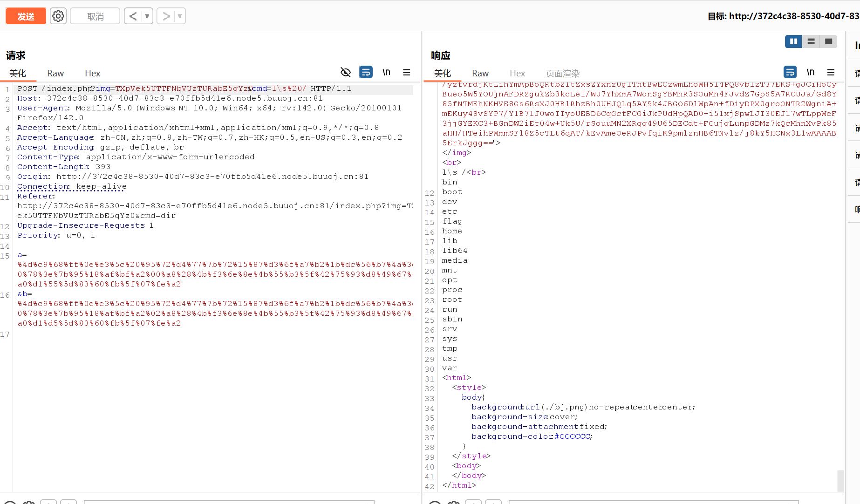Click 'media' entry in response listing
This screenshot has width=860, height=504.
(455, 260)
